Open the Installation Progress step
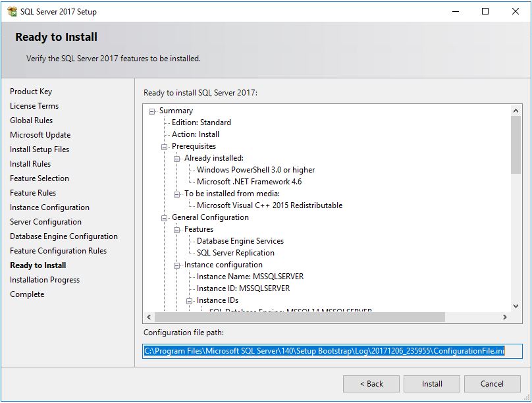 coord(45,279)
